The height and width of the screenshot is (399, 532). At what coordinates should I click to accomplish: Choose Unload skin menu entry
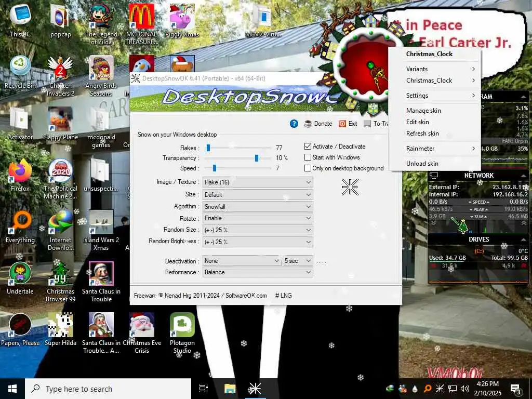[x=435, y=163]
